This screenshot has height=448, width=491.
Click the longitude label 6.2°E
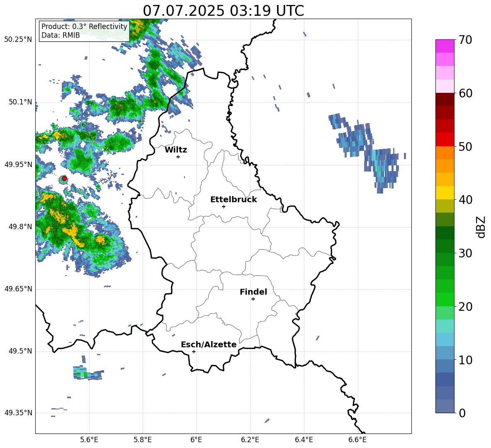[x=250, y=440]
